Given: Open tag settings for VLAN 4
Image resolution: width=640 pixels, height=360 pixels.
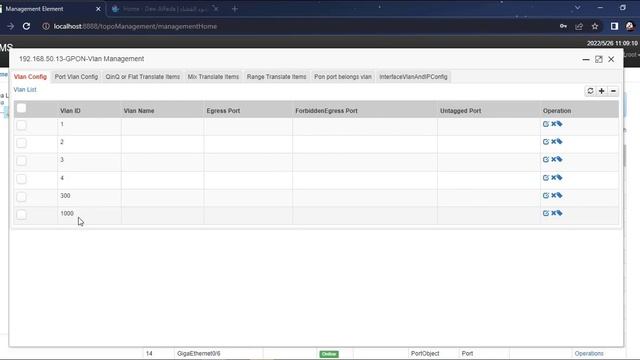Looking at the screenshot, I should (x=560, y=177).
